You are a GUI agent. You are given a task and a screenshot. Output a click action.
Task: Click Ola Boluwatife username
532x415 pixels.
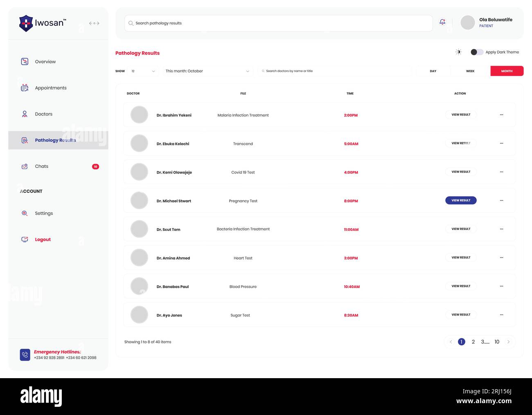coord(496,20)
